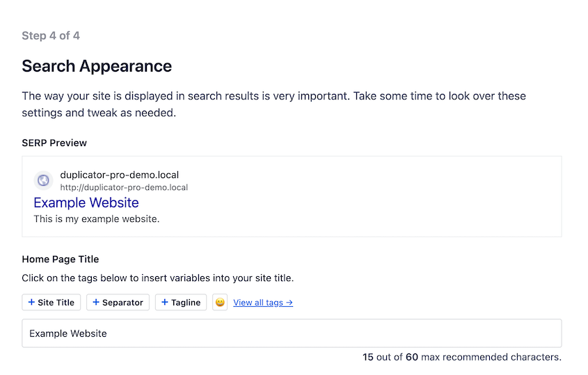Click the plus icon on Separator tag
Screen dimensions: 588x375
[96, 303]
